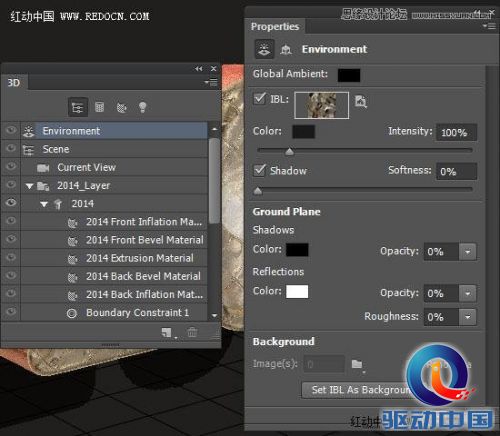Close the 3D panel
The image size is (500, 436).
[x=214, y=69]
